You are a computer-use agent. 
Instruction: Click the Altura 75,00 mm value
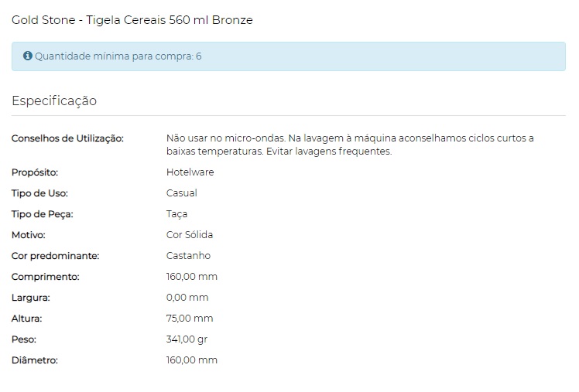190,319
